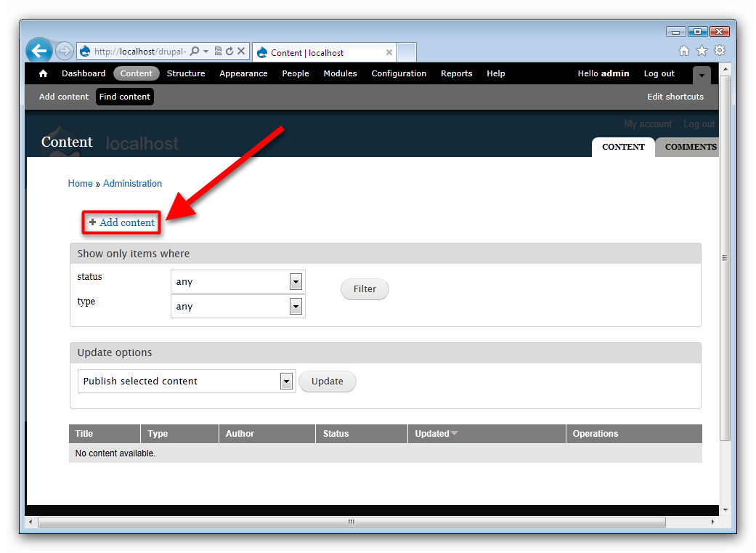Image resolution: width=756 pixels, height=553 pixels.
Task: Click the Drupal home icon in admin toolbar
Action: (x=43, y=73)
